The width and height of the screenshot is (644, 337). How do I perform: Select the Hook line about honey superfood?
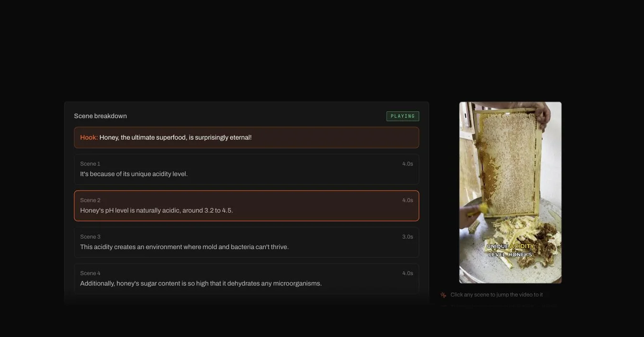(247, 137)
